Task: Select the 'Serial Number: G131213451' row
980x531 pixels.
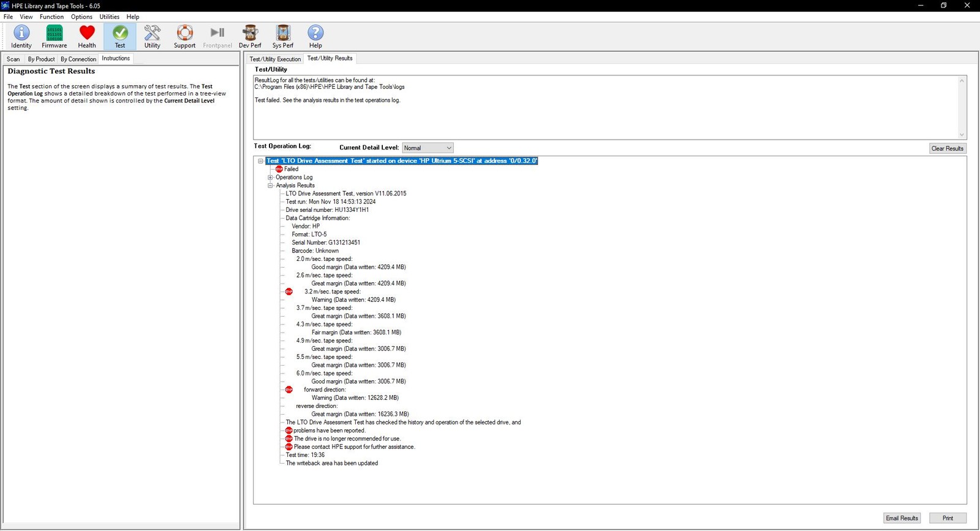Action: pos(326,243)
